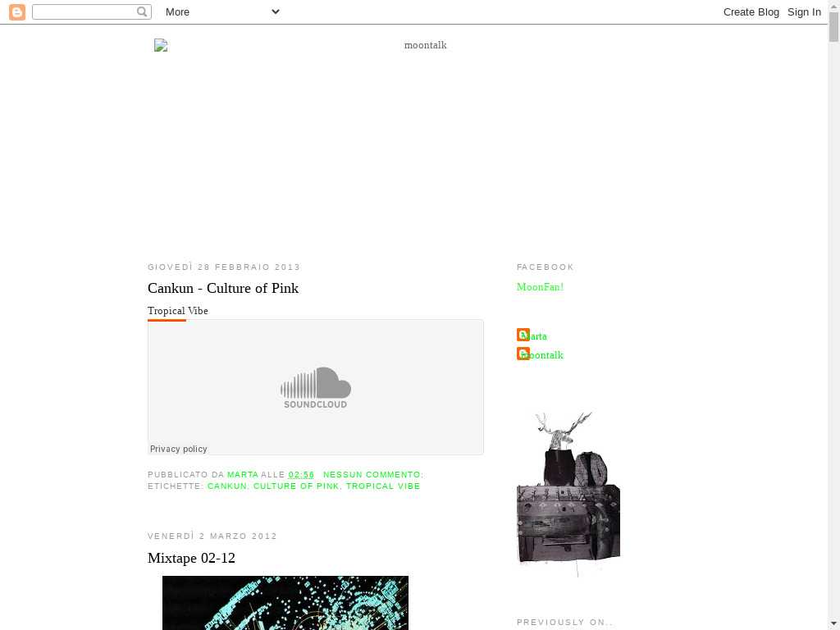Open the MoonFan! Facebook link

pyautogui.click(x=540, y=287)
